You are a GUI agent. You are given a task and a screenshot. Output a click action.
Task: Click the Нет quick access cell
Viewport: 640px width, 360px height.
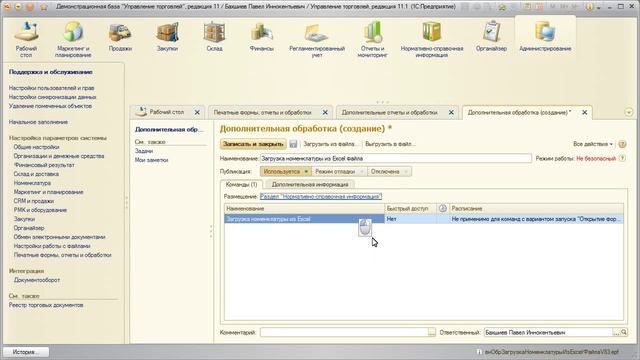coord(410,219)
